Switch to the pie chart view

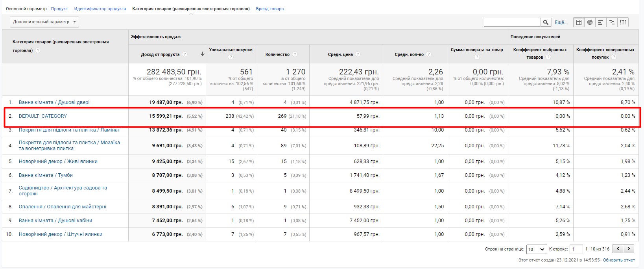[590, 22]
